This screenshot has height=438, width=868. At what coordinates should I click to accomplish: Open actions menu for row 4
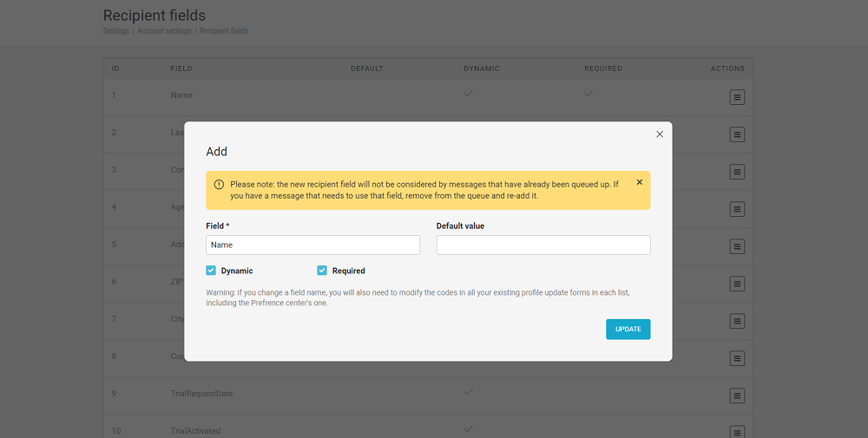tap(737, 209)
